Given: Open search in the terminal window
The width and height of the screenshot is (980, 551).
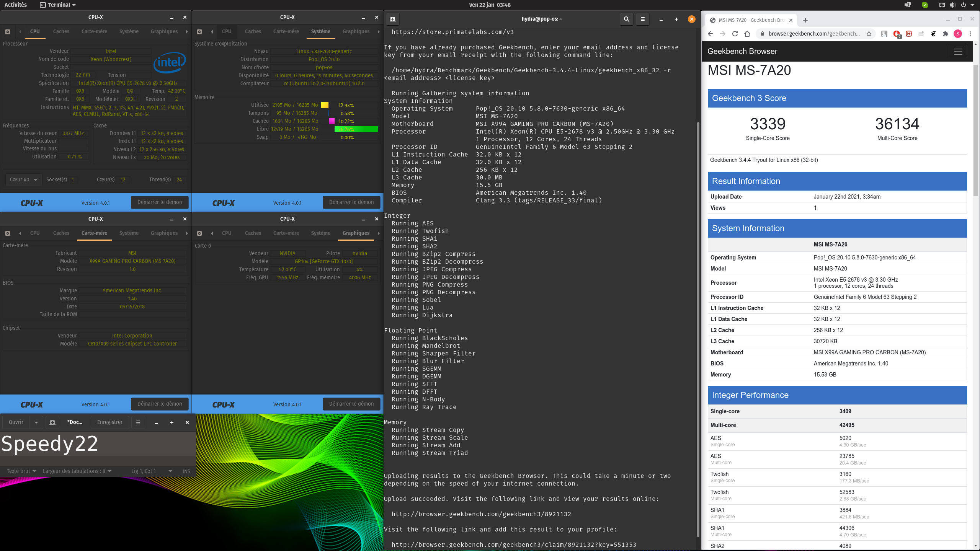Looking at the screenshot, I should 626,19.
